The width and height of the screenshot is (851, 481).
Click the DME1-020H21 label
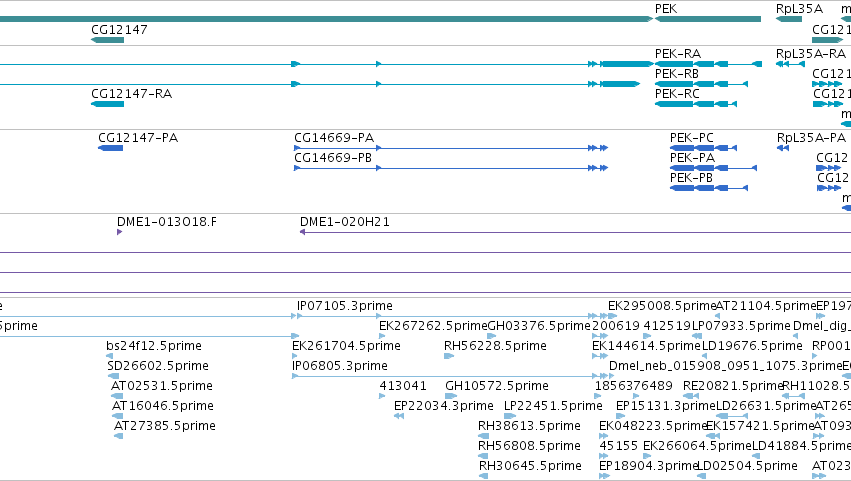pyautogui.click(x=345, y=221)
